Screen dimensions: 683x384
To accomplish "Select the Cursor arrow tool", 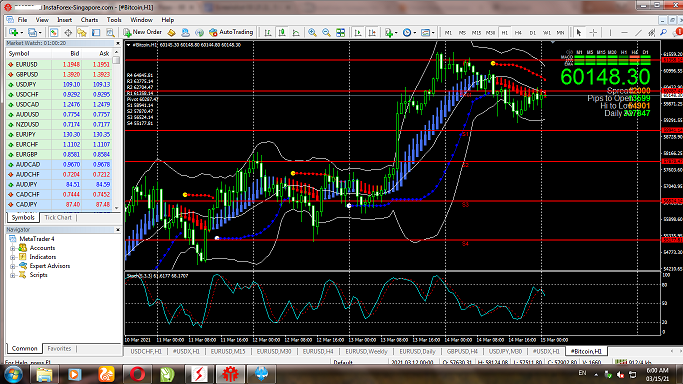I will tap(579, 33).
